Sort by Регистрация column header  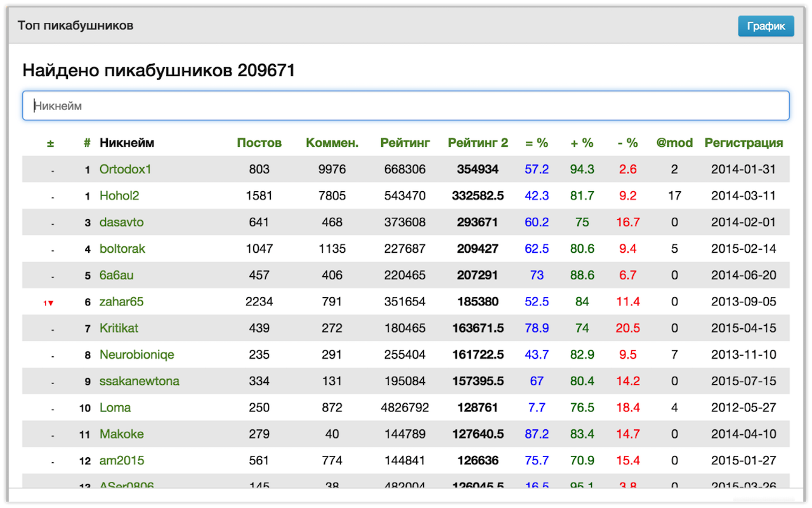(x=743, y=143)
